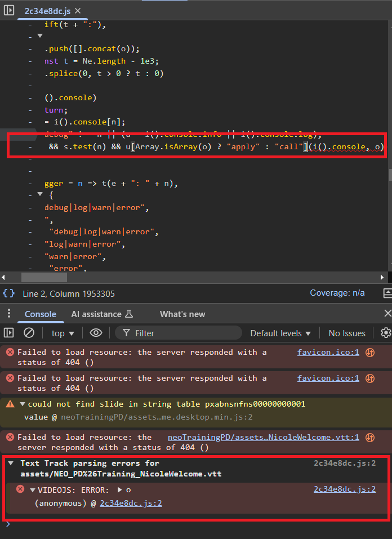The image size is (392, 539).
Task: Toggle the Sources navigator sidebar icon
Action: 9,11
